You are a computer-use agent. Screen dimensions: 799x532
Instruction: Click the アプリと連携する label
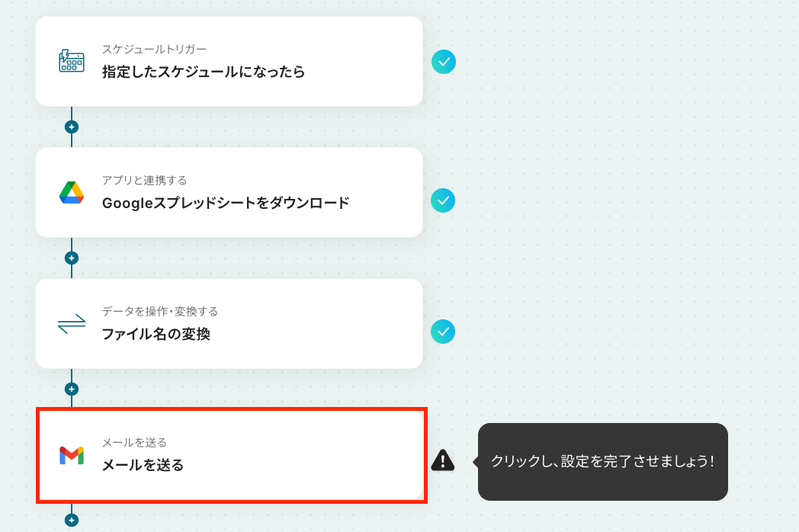(x=144, y=181)
